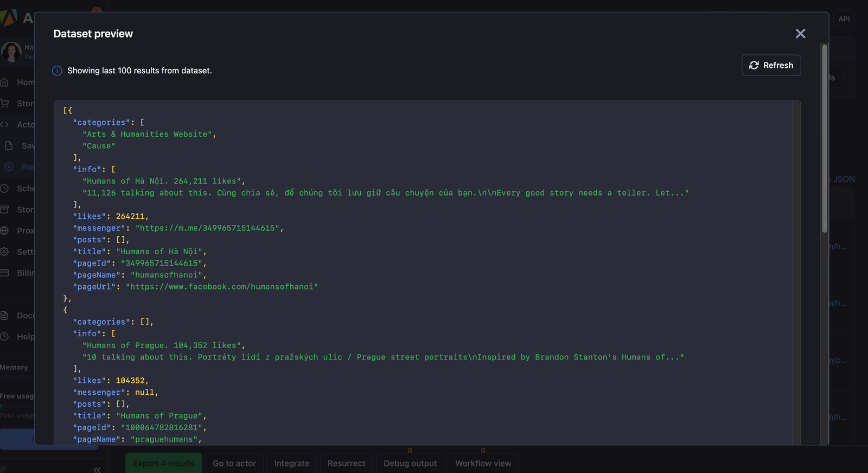Screen dimensions: 868x473
Task: Click the Go to actor button
Action: point(234,463)
